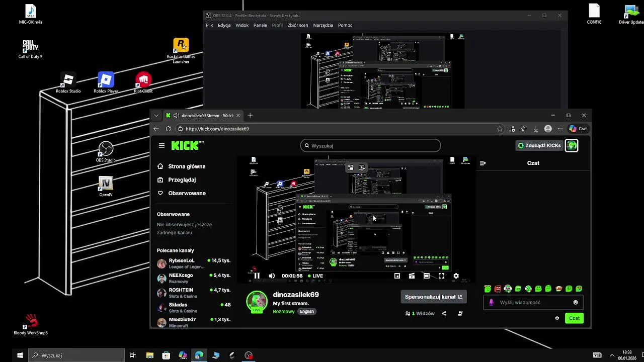
Task: Go back in Edge browser
Action: [156, 129]
